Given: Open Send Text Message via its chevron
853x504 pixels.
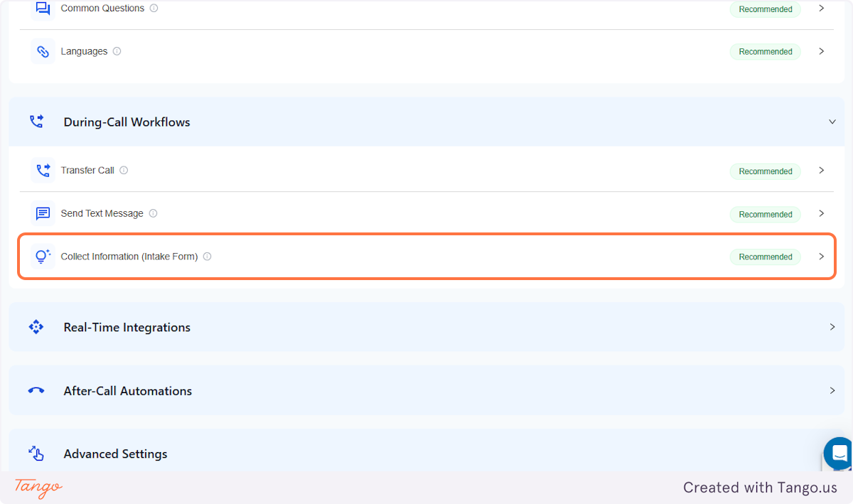Looking at the screenshot, I should coord(821,214).
